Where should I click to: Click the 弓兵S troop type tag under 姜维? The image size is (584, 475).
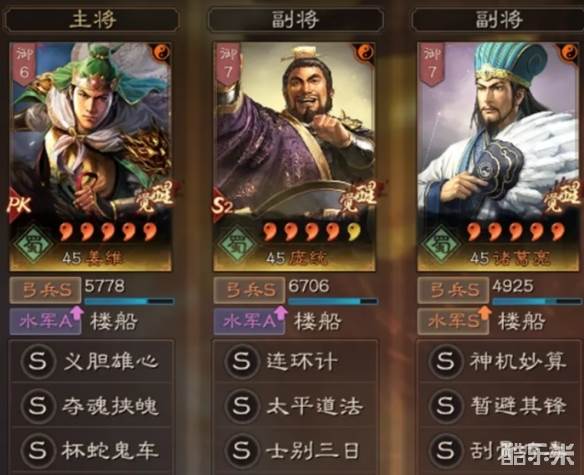click(45, 290)
